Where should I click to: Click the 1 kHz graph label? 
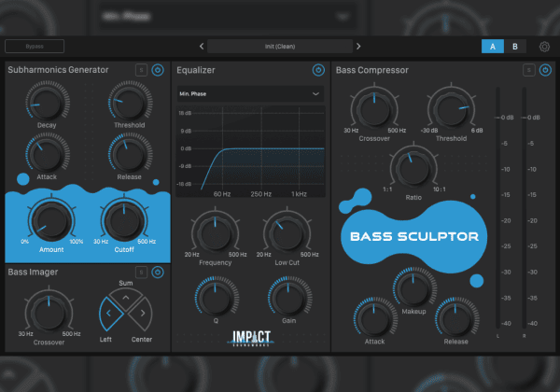(299, 194)
